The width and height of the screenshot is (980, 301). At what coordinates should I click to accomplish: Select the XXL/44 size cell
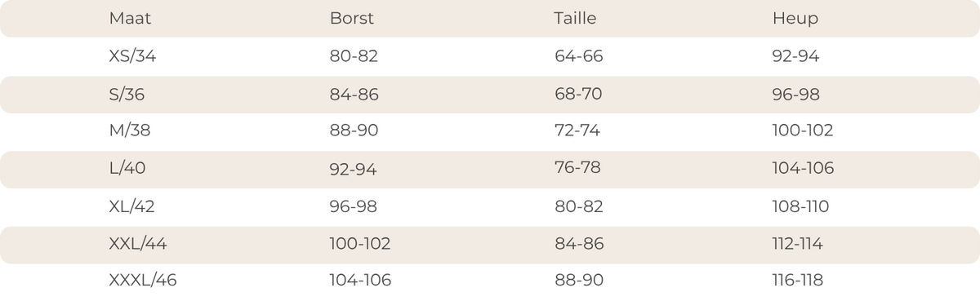tap(138, 243)
